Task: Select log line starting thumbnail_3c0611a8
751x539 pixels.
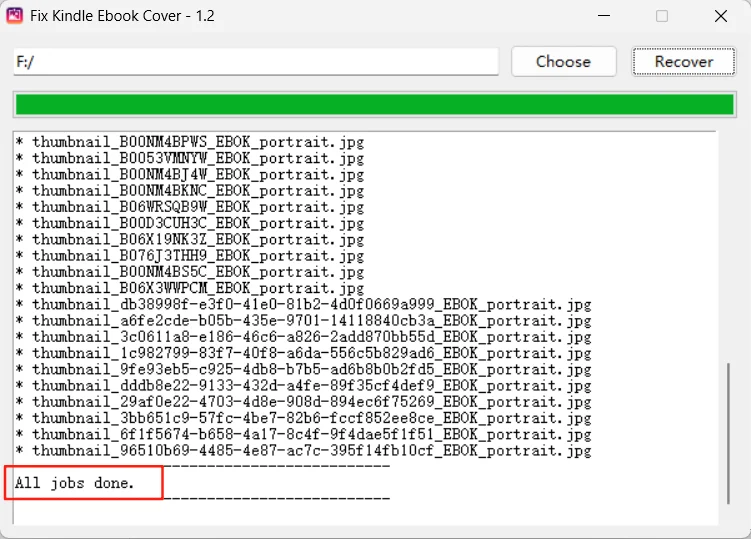Action: pyautogui.click(x=304, y=337)
